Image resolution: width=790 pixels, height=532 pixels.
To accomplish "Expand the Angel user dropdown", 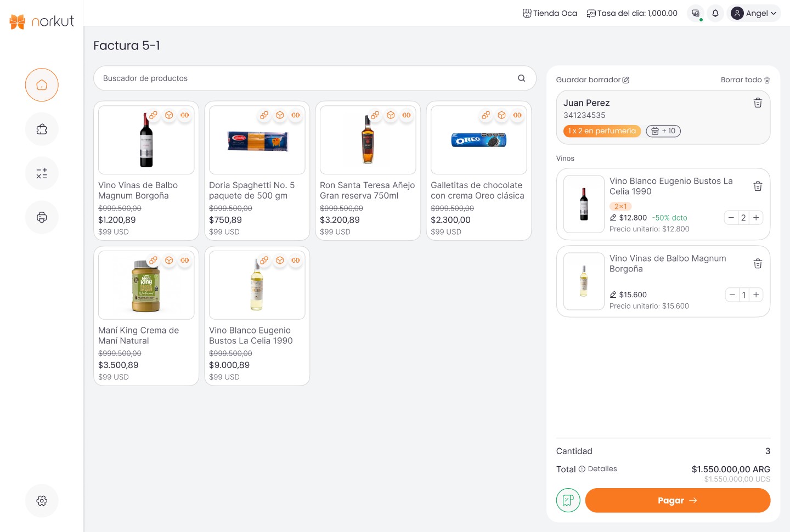I will pyautogui.click(x=755, y=13).
